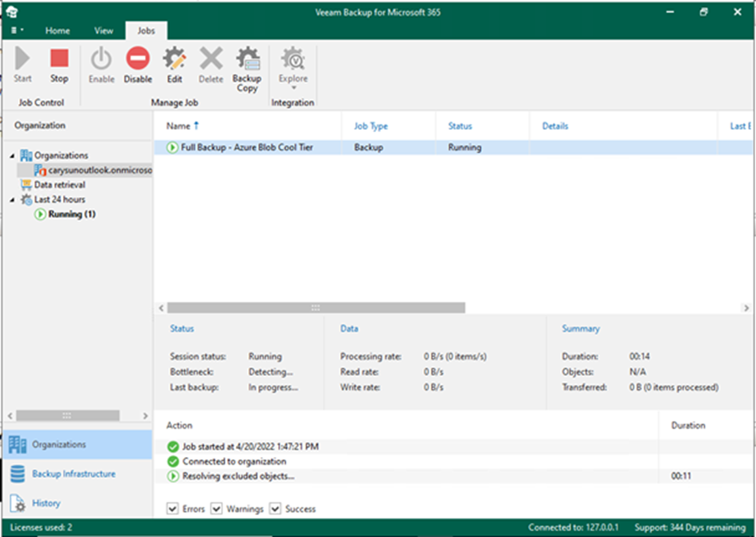Click navigation pane scroll left arrow
The height and width of the screenshot is (537, 756).
tap(10, 415)
